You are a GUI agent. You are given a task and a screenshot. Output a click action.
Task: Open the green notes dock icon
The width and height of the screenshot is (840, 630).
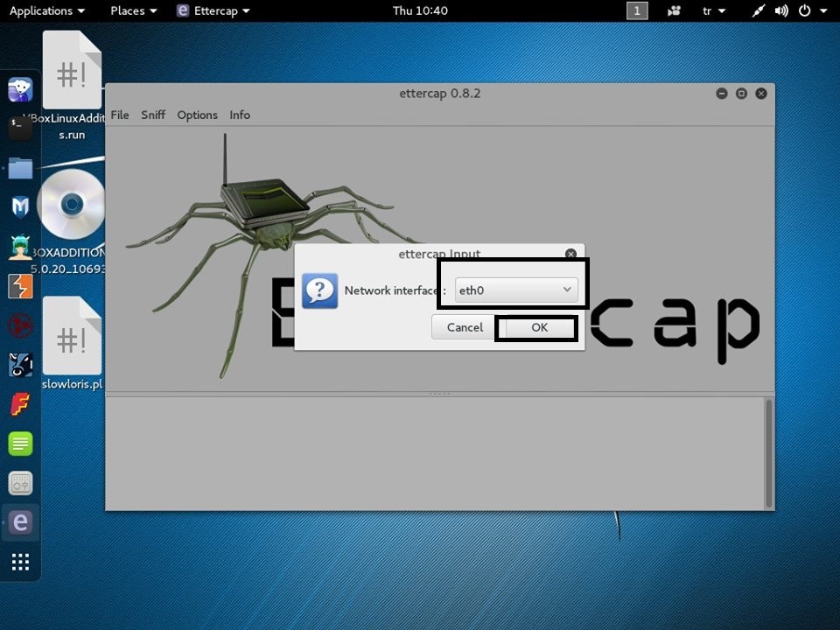(x=20, y=444)
